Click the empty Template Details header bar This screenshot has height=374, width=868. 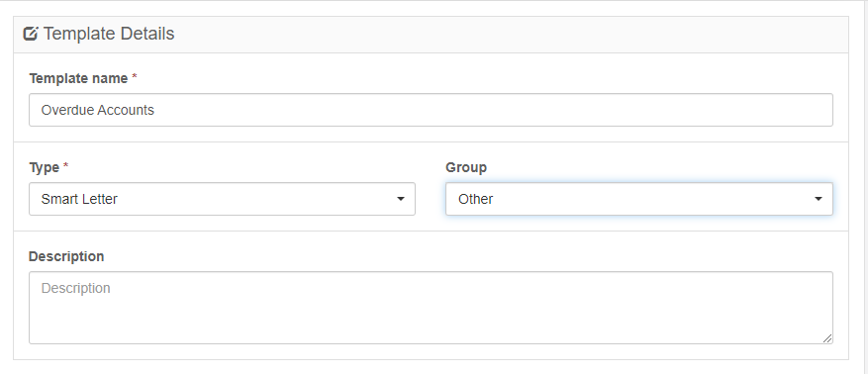[510, 35]
